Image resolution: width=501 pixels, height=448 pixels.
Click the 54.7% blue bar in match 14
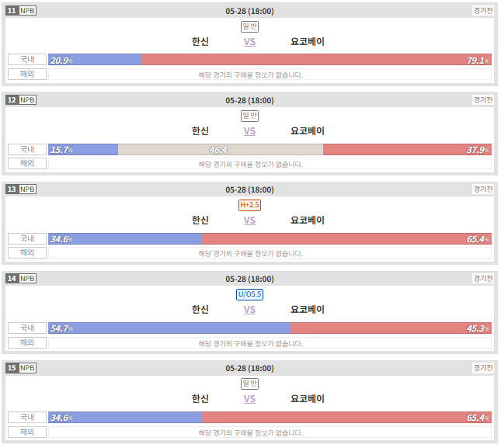point(169,328)
